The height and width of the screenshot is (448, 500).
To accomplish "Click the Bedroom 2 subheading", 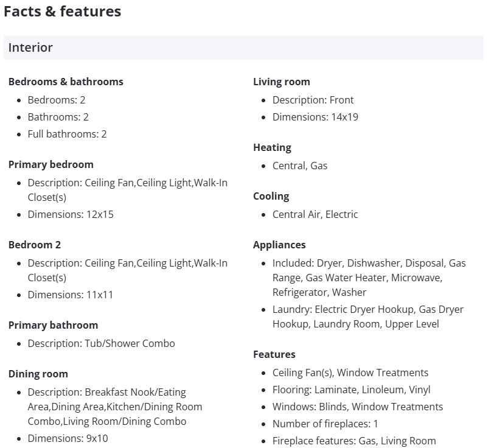I will (x=35, y=245).
